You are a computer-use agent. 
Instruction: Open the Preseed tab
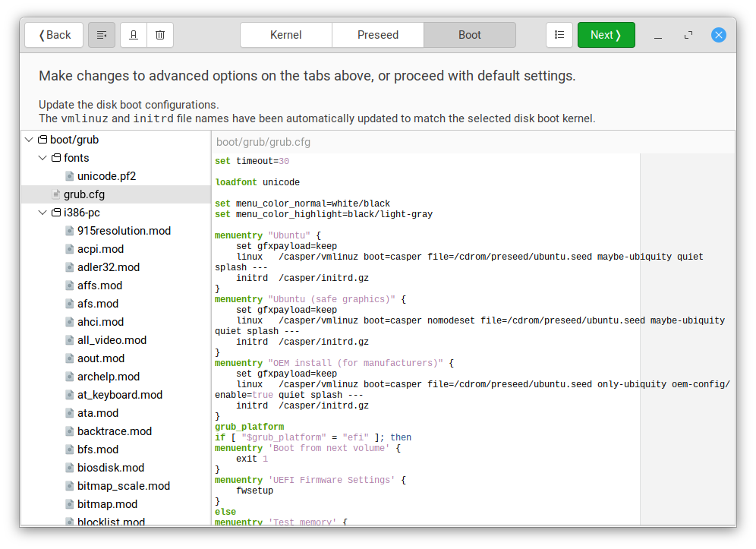tap(377, 34)
